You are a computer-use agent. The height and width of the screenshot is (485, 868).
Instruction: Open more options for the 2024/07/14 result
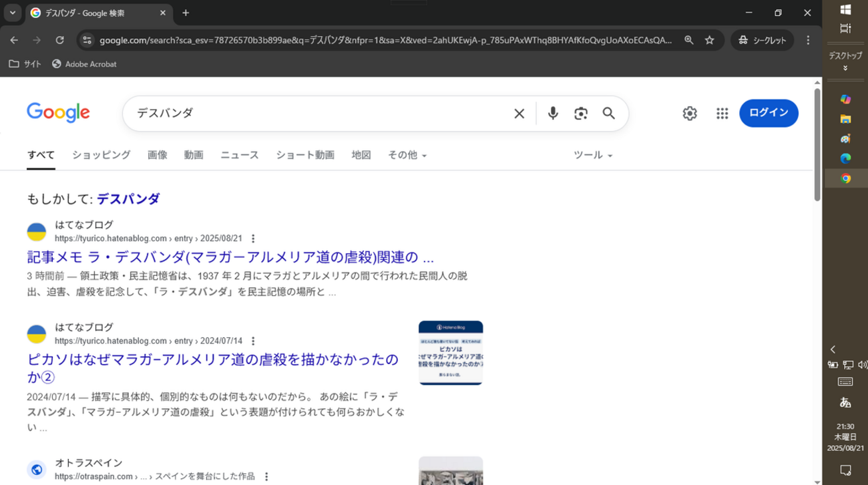253,341
